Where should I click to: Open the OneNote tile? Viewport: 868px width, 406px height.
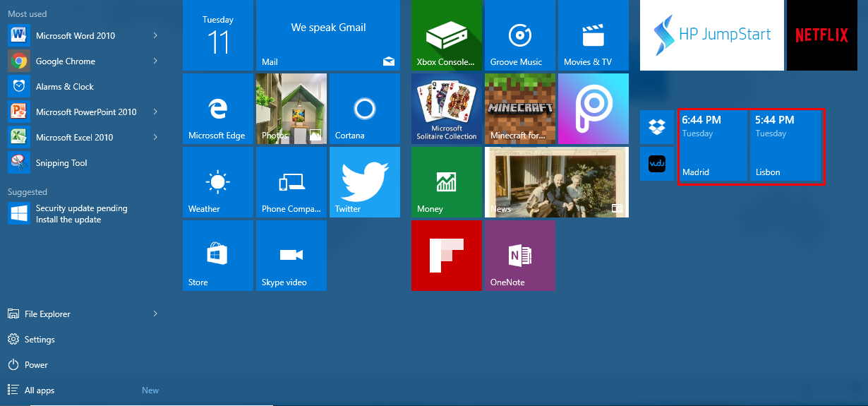(520, 256)
